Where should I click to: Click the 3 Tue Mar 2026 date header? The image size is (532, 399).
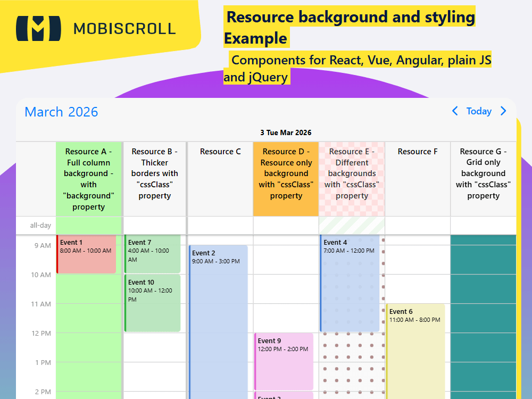pyautogui.click(x=285, y=132)
